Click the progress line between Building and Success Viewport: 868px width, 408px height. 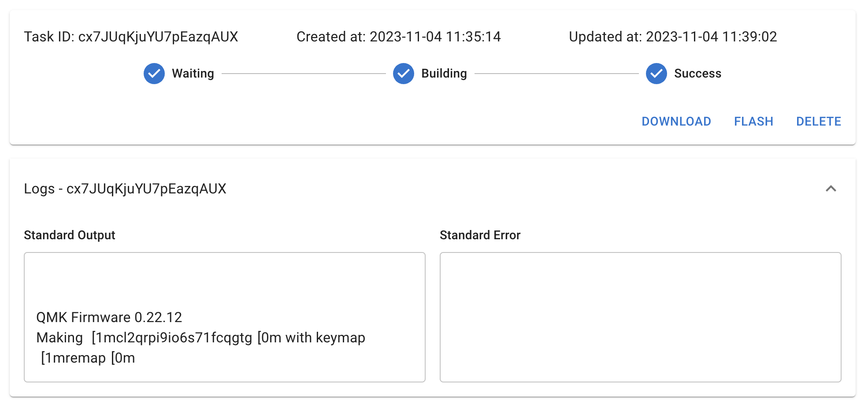point(556,74)
